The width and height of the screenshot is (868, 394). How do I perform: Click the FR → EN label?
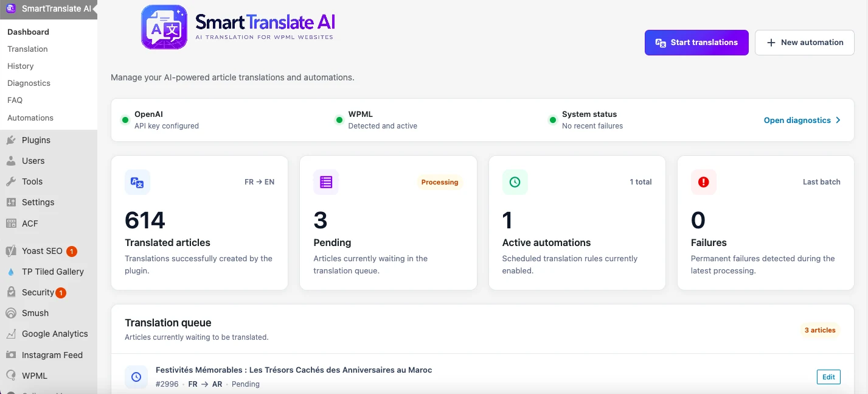tap(259, 182)
